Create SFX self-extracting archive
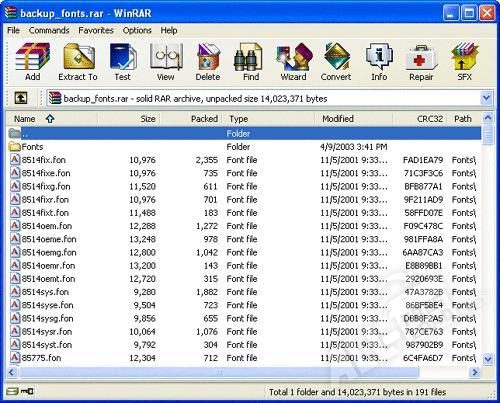 (x=464, y=62)
